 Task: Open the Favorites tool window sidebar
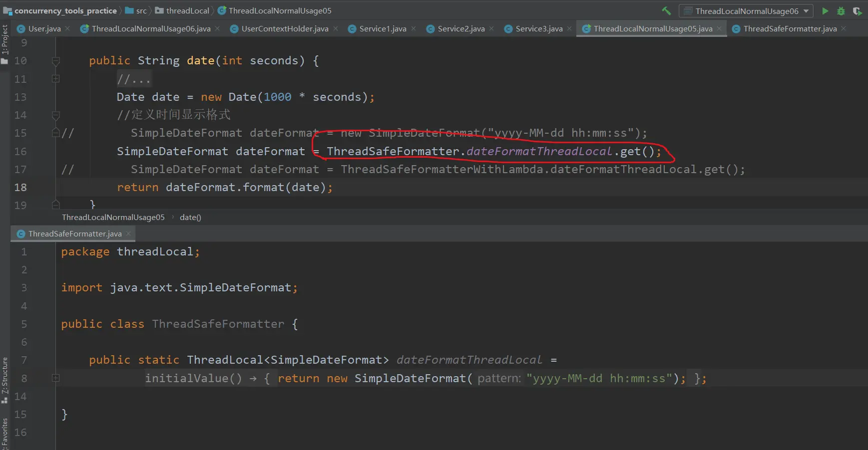5,433
